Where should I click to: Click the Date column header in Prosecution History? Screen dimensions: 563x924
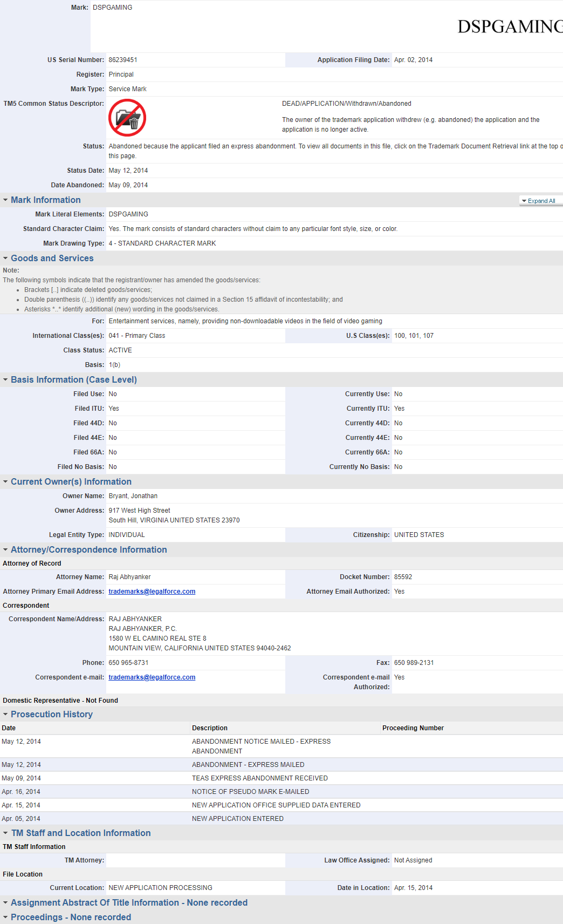pyautogui.click(x=9, y=728)
